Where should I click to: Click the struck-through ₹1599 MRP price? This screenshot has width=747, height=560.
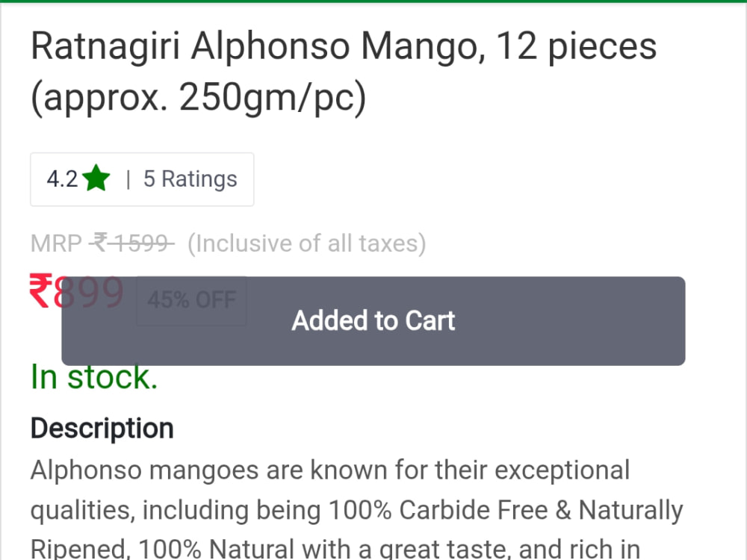pos(132,243)
